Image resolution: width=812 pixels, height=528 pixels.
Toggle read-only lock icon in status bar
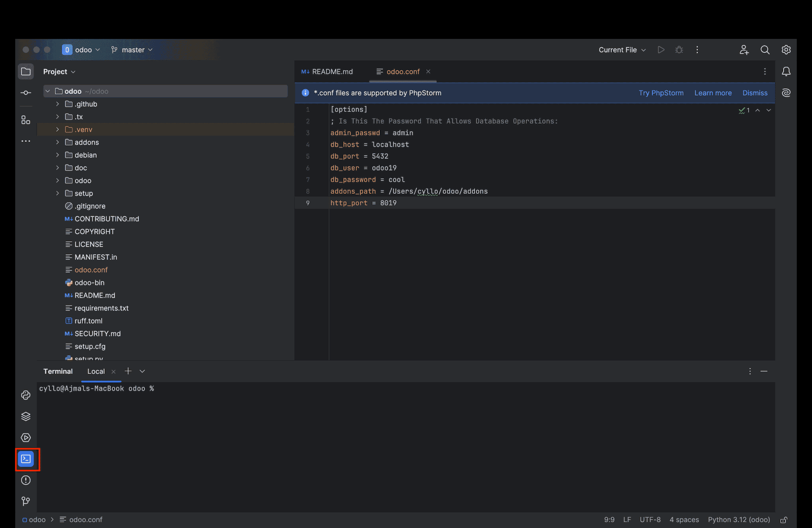[784, 520]
